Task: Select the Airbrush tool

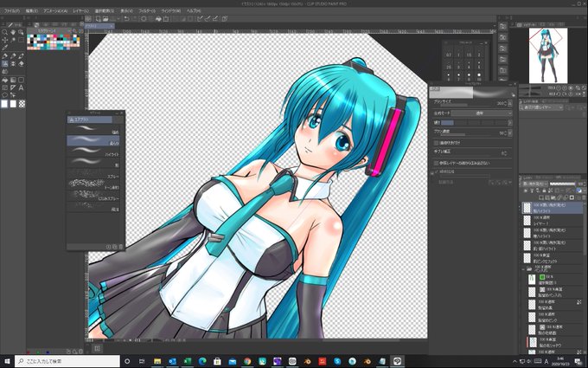Action: click(5, 64)
